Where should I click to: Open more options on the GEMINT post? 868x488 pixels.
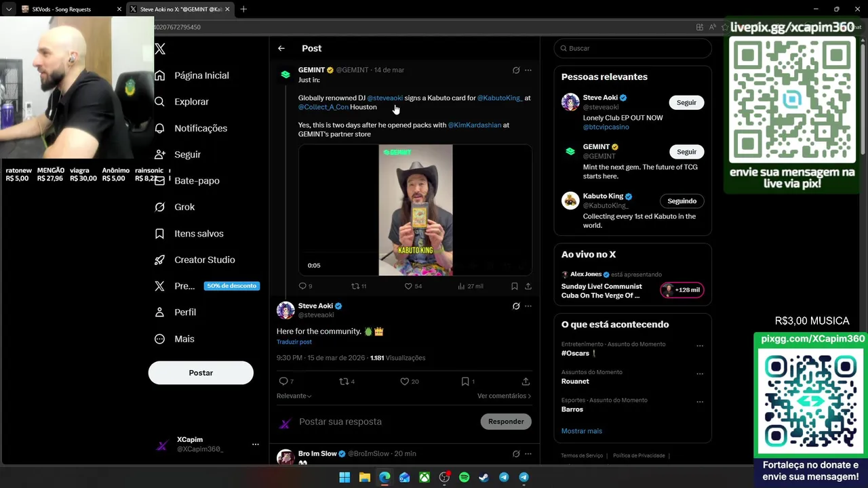pos(528,70)
